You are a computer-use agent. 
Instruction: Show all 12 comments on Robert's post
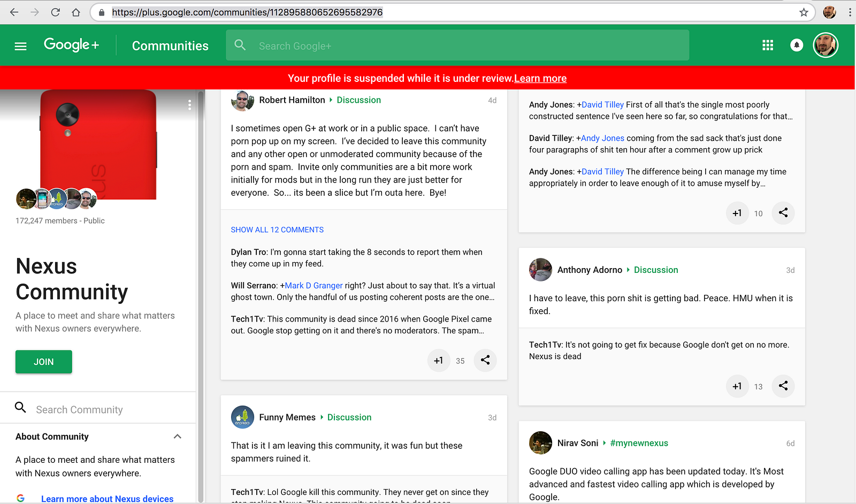tap(277, 230)
